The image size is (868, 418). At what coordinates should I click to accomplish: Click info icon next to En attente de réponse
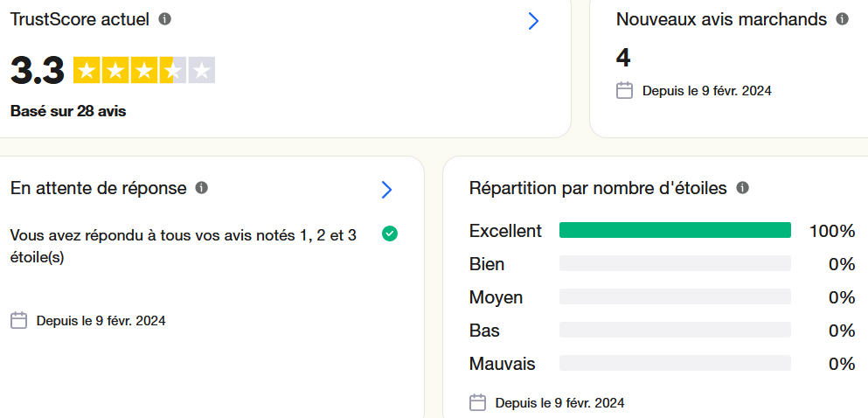tap(202, 188)
